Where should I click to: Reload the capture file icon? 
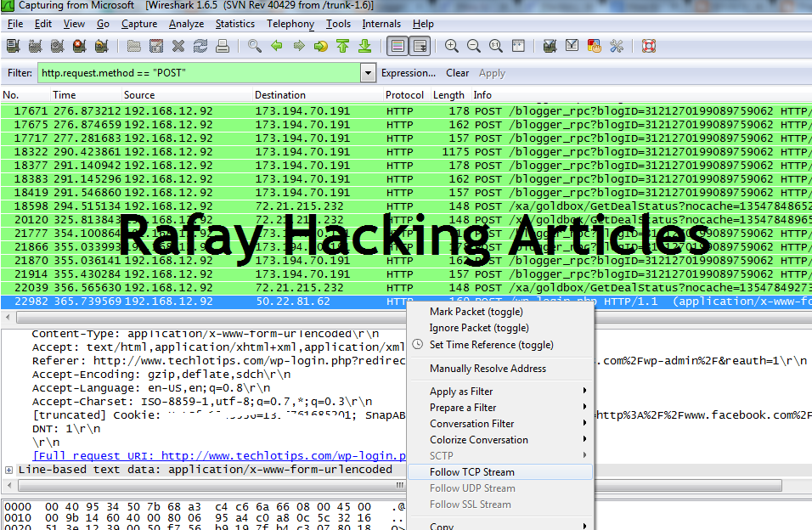pos(200,46)
